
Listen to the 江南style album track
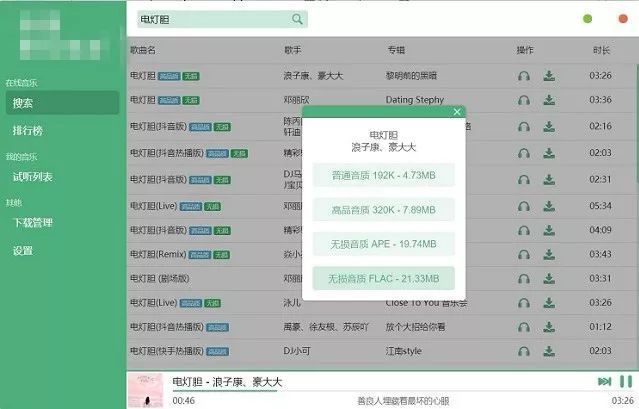[x=524, y=351]
